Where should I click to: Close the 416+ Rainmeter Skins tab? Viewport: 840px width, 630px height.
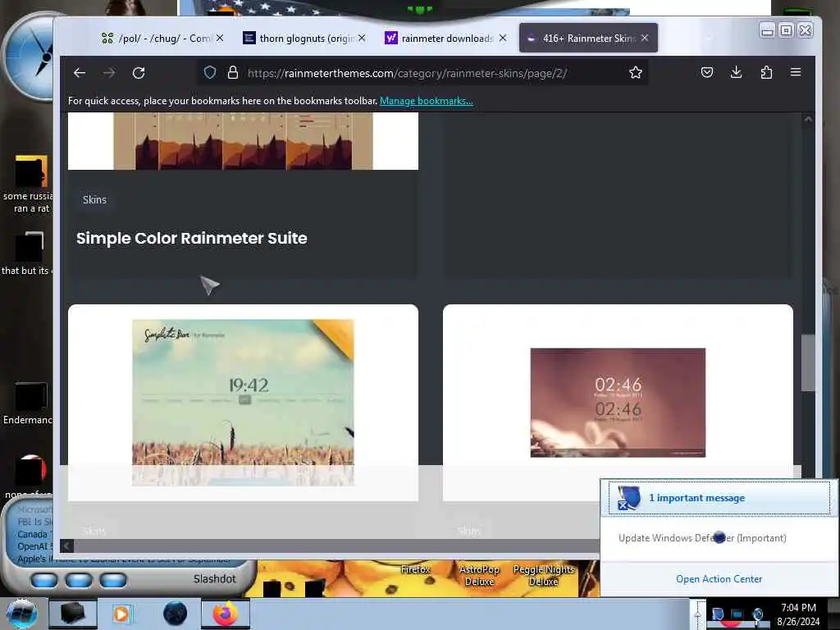point(645,38)
